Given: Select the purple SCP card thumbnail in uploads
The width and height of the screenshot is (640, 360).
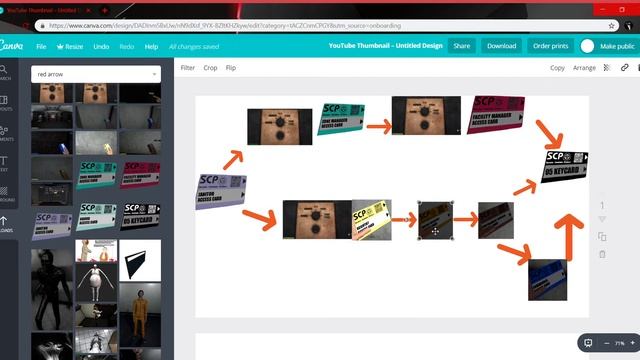Looking at the screenshot, I should (x=52, y=225).
